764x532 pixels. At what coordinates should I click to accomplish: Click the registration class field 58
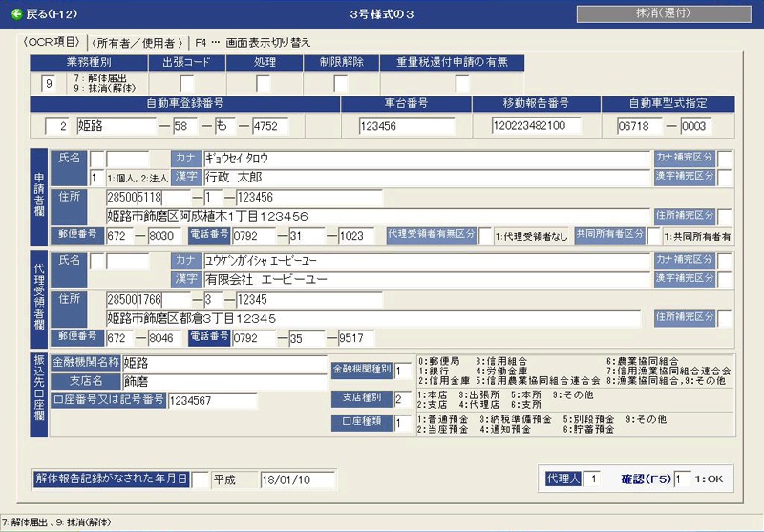pos(185,126)
